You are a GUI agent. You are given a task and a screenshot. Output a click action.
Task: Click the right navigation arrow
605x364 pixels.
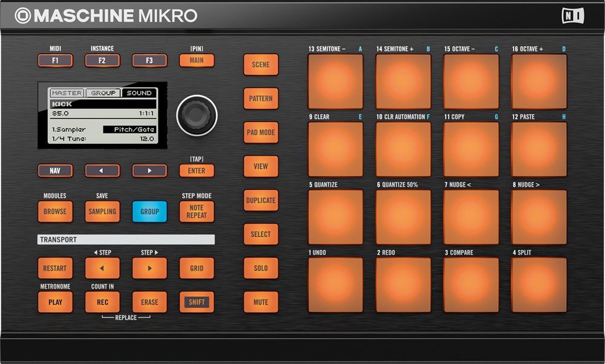tap(149, 171)
